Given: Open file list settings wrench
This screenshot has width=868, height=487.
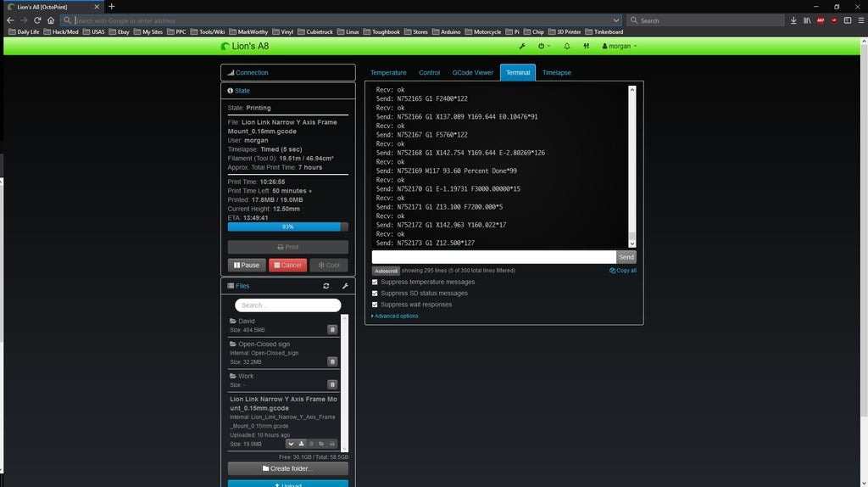Looking at the screenshot, I should pyautogui.click(x=345, y=286).
